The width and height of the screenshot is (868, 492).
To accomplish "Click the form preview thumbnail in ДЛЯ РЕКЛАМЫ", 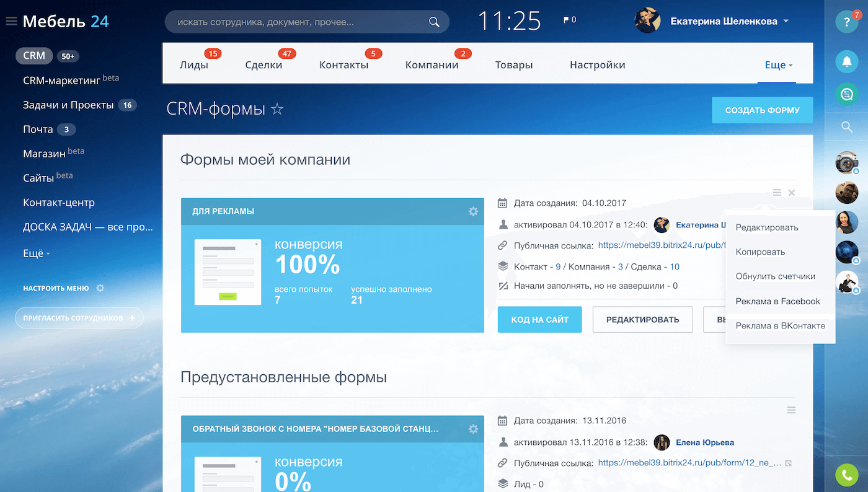I will pos(228,272).
